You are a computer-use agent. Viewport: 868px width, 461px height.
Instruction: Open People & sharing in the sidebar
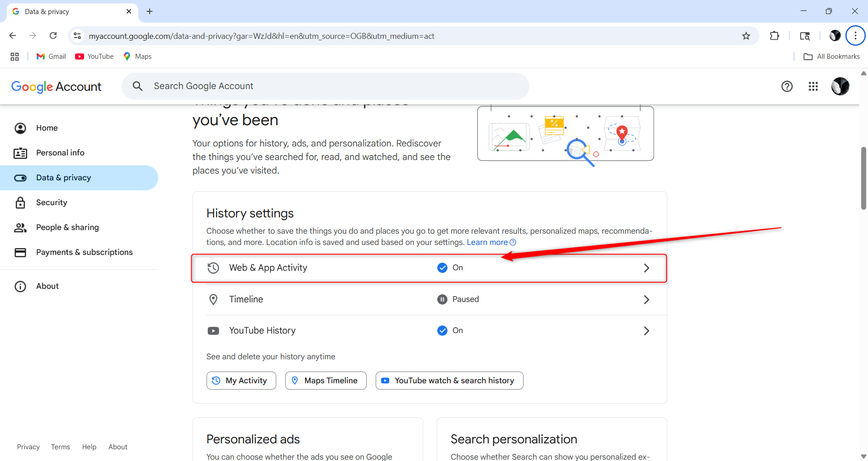click(79, 227)
